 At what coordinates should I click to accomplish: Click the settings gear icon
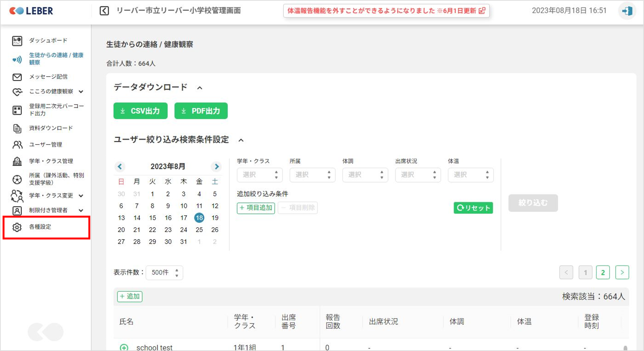17,227
